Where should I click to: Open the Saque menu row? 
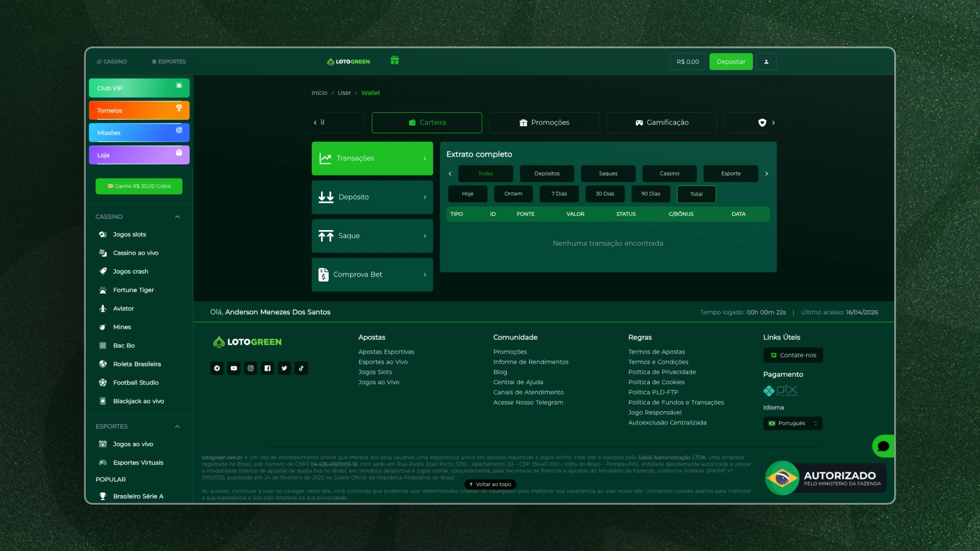(372, 236)
